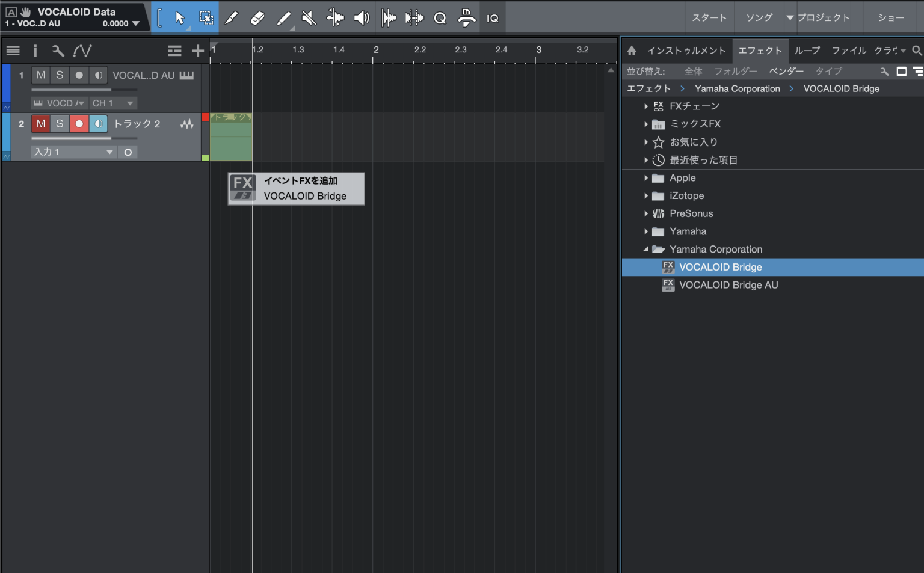Select the Zoom tool
Viewport: 924px width, 573px height.
tap(440, 17)
